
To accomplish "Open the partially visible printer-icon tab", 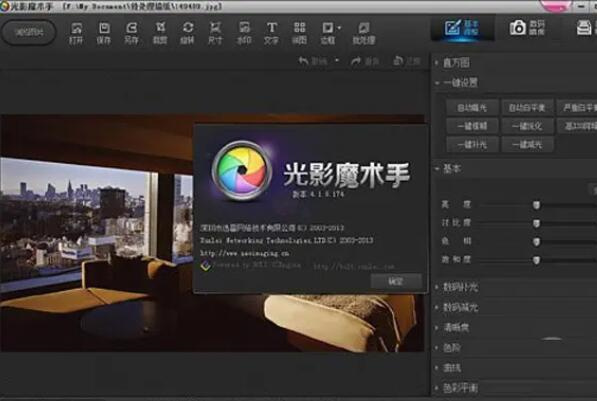I will tap(584, 28).
